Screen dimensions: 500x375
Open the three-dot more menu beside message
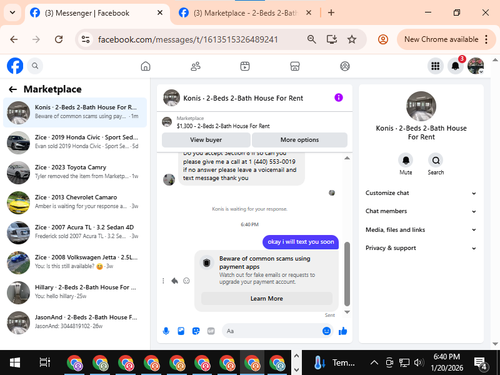[x=163, y=281]
